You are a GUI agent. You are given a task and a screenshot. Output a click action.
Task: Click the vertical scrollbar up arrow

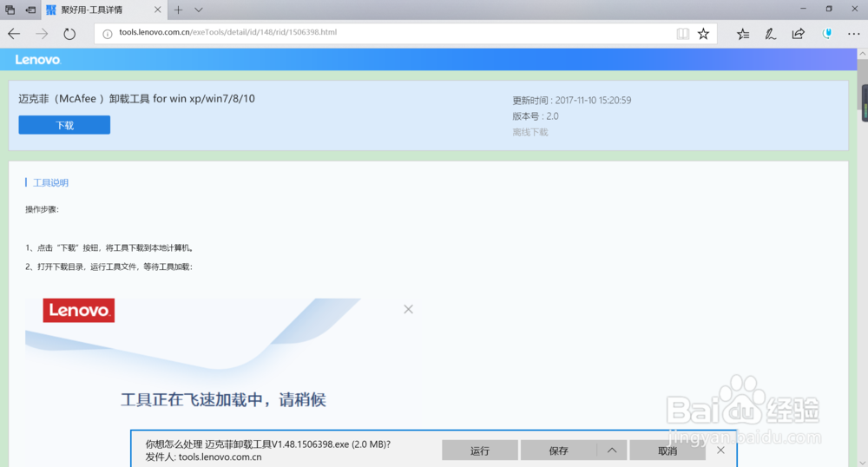tap(863, 54)
